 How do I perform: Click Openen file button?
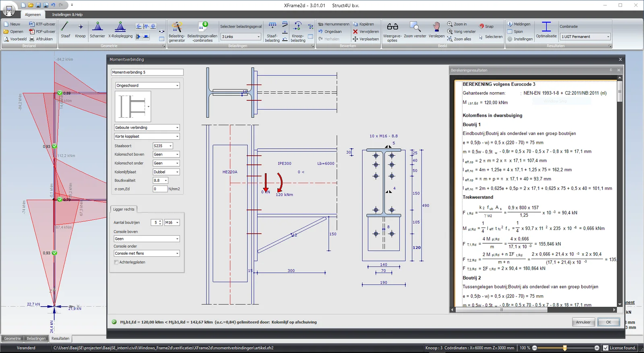coord(13,31)
